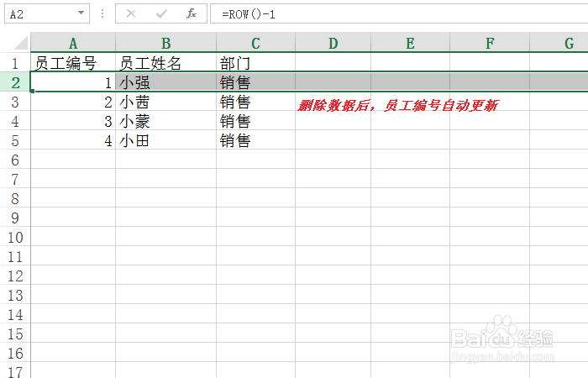
Task: Expand the Name Box dropdown arrow
Action: tap(81, 13)
